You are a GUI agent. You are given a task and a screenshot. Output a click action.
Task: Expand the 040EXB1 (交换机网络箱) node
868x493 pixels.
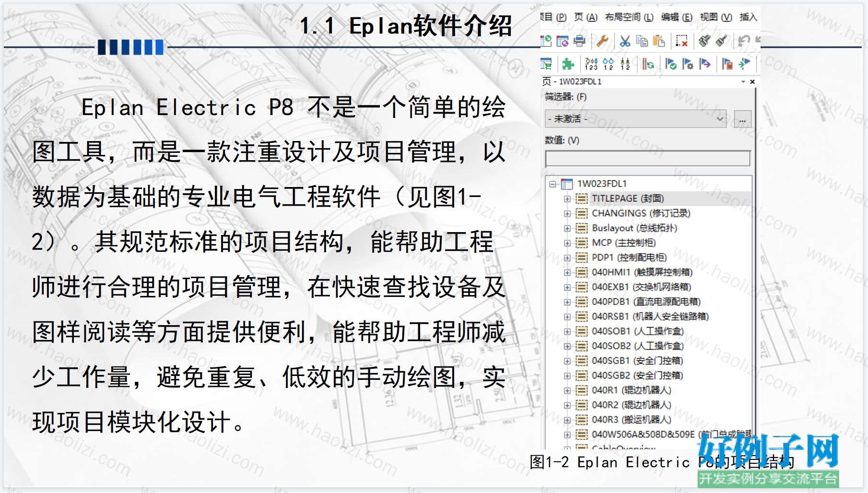point(567,288)
